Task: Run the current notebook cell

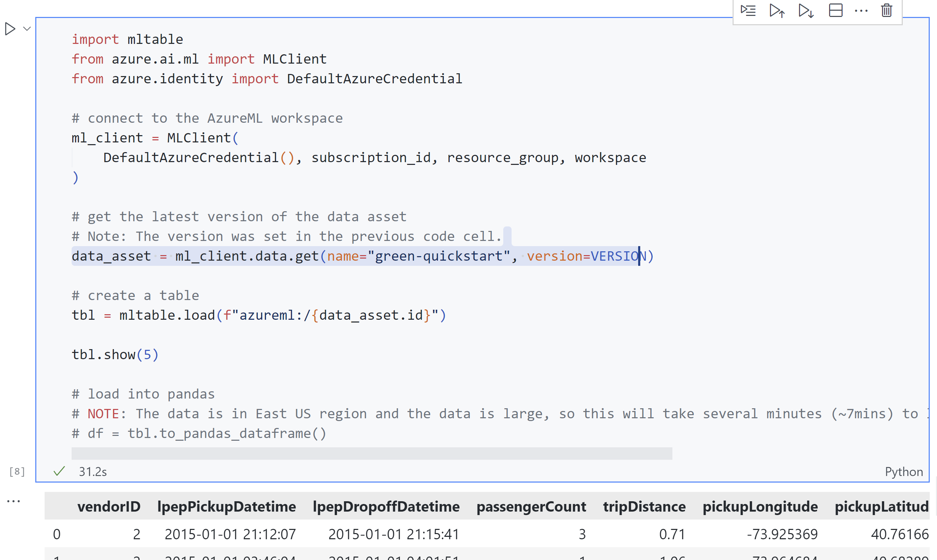Action: (x=10, y=29)
